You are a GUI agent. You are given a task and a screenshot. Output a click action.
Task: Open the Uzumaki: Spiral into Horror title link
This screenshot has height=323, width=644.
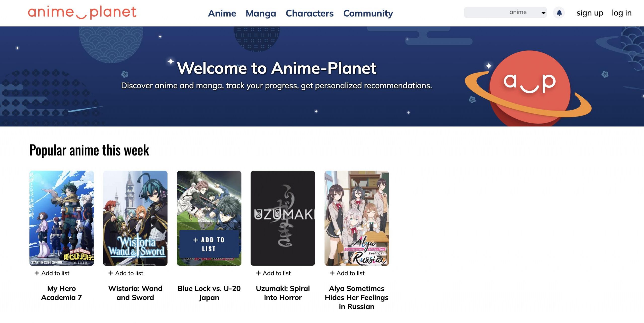[283, 293]
